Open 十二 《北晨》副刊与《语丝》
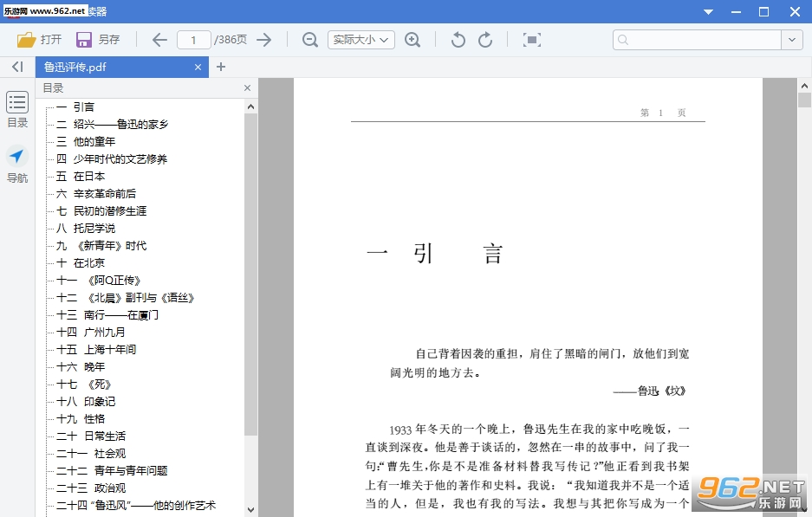This screenshot has height=517, width=812. click(x=126, y=298)
